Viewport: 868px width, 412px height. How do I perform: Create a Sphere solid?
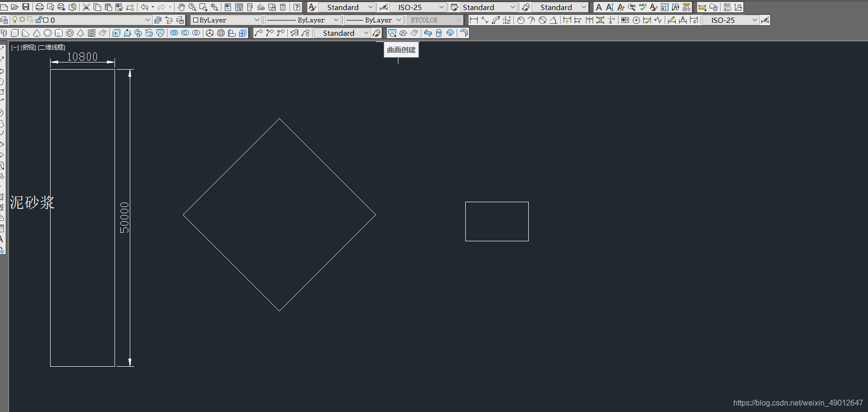(x=48, y=33)
